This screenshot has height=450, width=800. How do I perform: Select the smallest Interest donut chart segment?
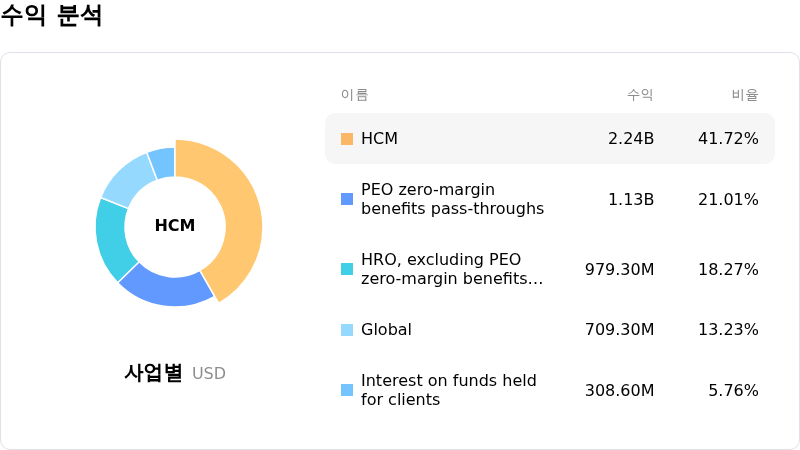tap(162, 163)
